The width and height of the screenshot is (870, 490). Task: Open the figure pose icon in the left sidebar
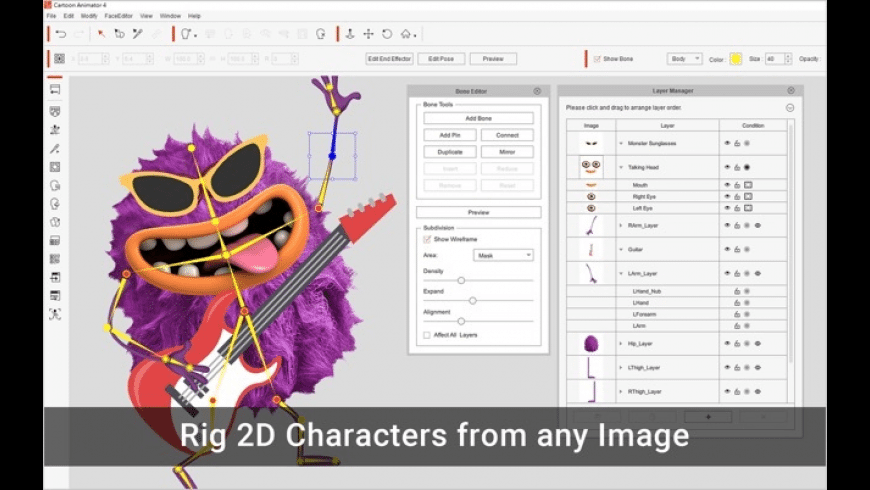tap(55, 130)
